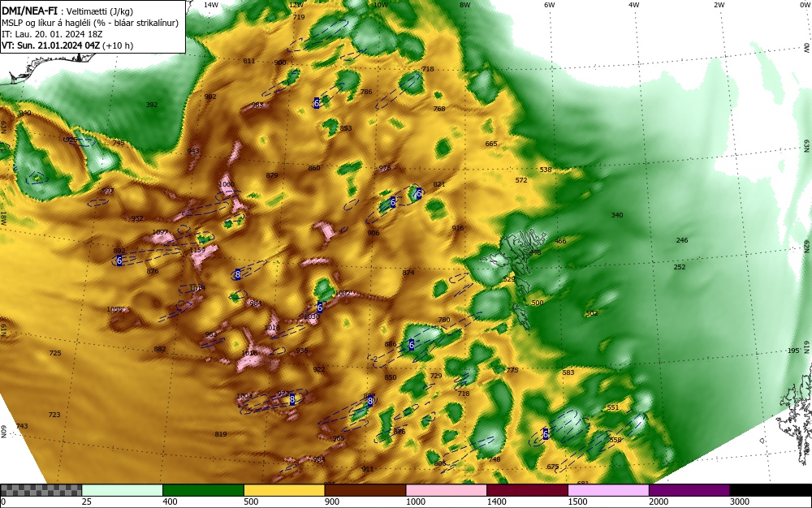Select the yellow 500–900 legend swatch
The width and height of the screenshot is (812, 508).
(x=284, y=490)
